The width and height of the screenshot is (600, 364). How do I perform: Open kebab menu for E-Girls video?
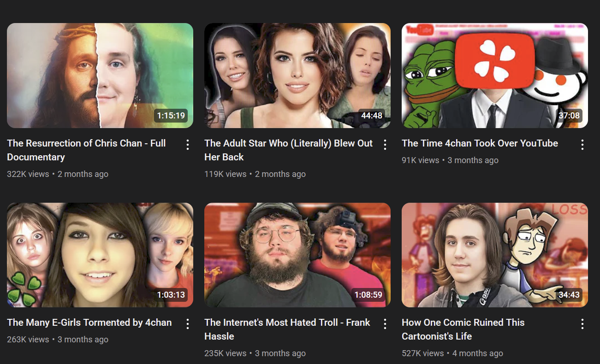click(x=188, y=324)
